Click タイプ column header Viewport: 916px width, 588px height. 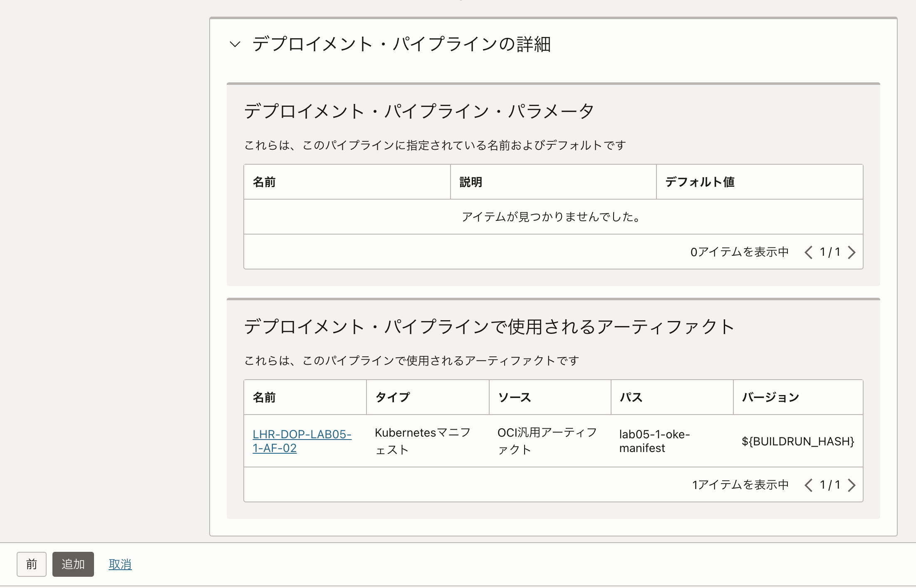(x=392, y=398)
